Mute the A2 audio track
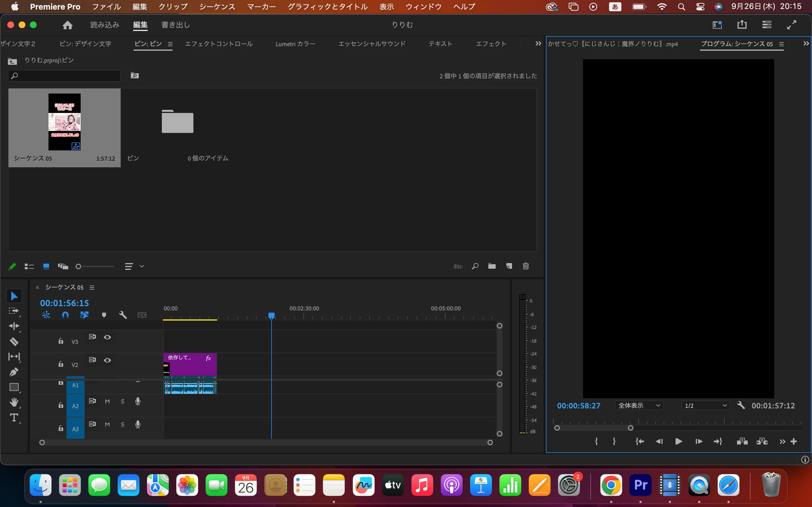This screenshot has height=507, width=812. (107, 401)
